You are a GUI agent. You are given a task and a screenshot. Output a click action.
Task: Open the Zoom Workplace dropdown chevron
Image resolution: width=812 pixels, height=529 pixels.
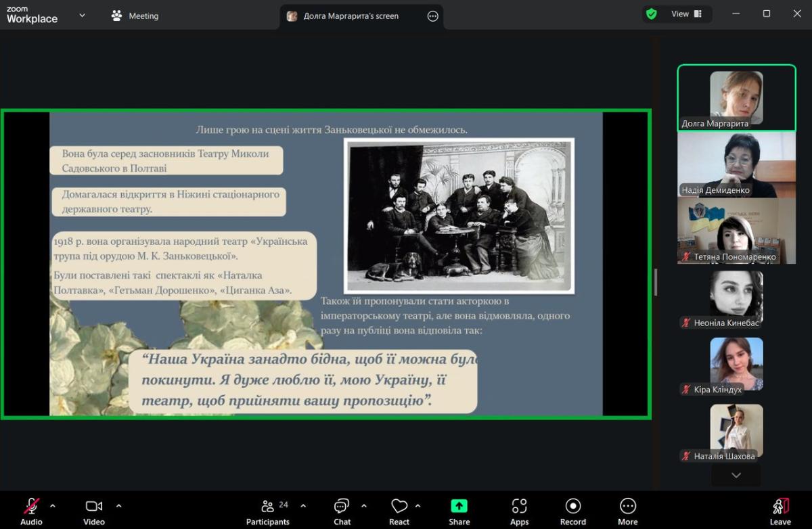[x=82, y=15]
